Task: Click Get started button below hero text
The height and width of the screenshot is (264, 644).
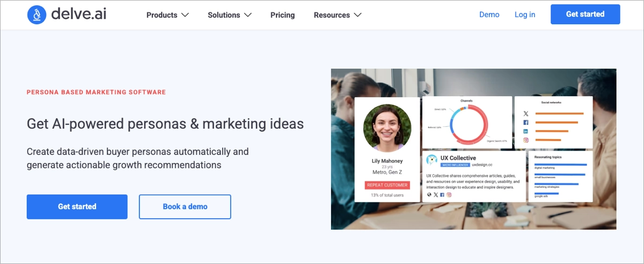Action: coord(77,206)
